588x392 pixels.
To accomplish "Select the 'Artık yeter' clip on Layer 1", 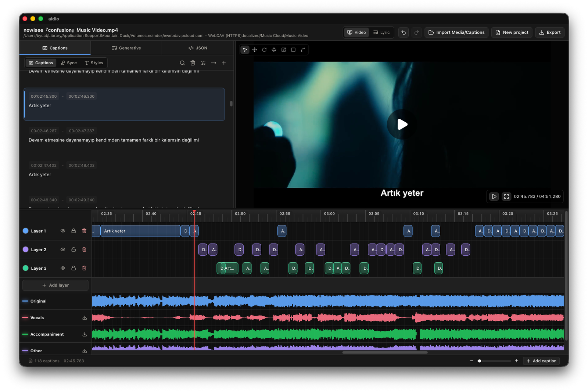I will coord(140,231).
